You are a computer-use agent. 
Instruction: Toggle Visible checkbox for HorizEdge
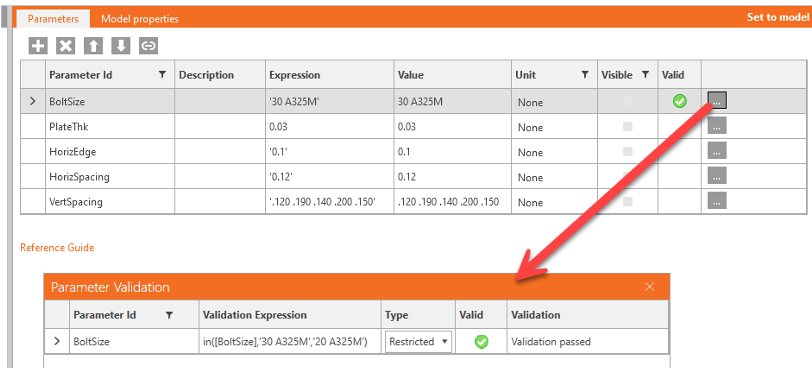628,152
